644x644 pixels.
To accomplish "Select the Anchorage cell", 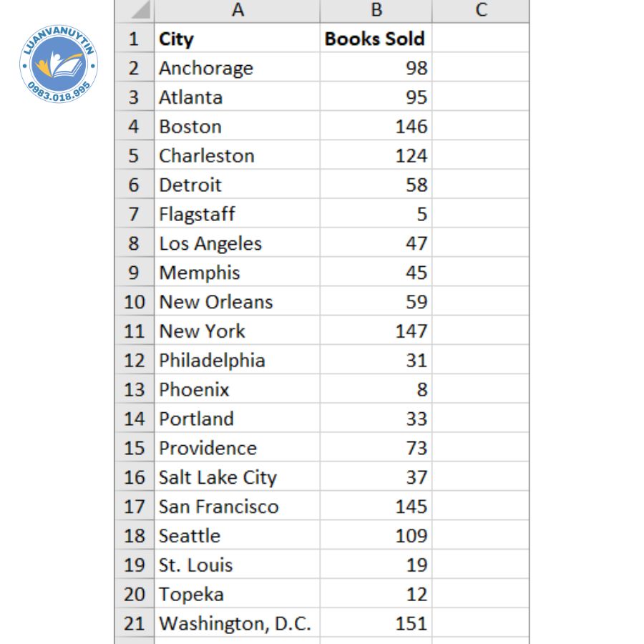I will coord(237,68).
